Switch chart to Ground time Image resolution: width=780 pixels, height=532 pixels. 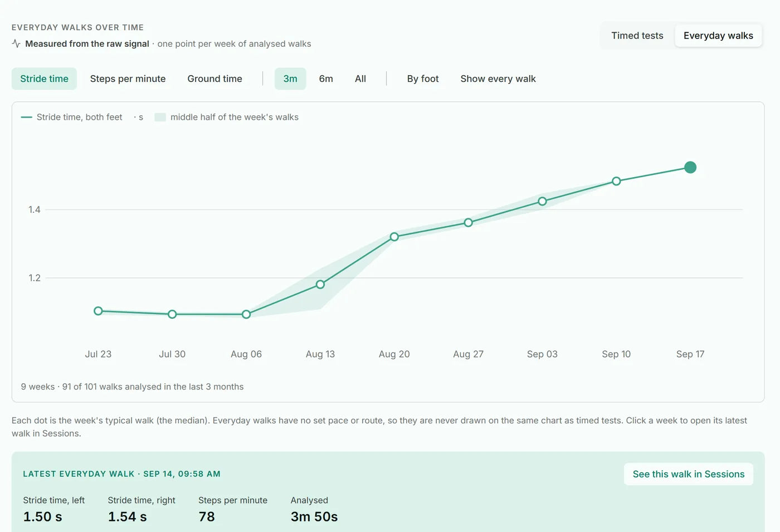click(214, 79)
